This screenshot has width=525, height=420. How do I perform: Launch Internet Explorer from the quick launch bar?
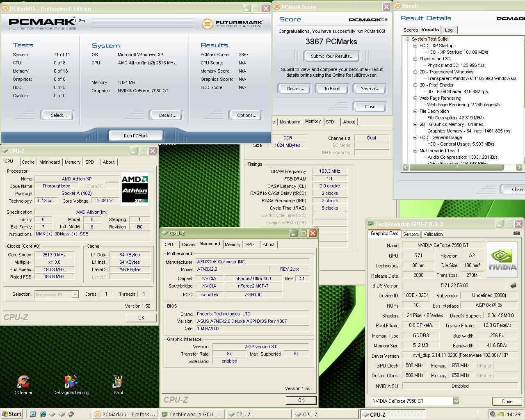[43, 414]
